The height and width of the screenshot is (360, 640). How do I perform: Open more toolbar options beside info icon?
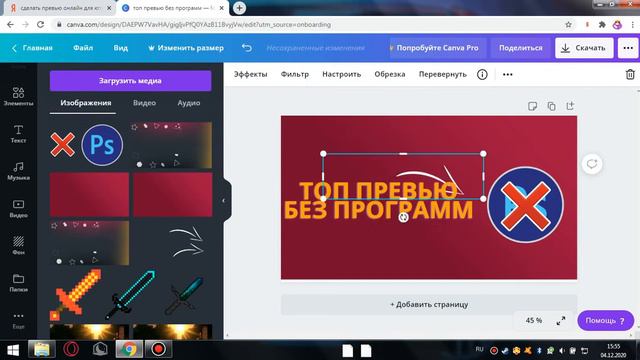pyautogui.click(x=507, y=74)
